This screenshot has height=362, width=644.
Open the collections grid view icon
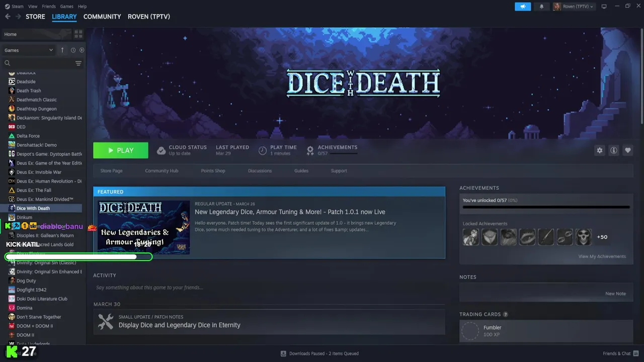(x=78, y=34)
